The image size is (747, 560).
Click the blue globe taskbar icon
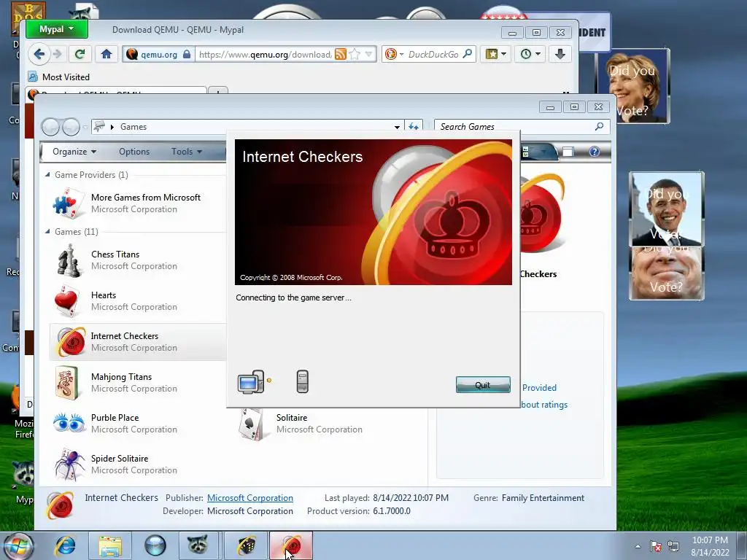point(155,545)
